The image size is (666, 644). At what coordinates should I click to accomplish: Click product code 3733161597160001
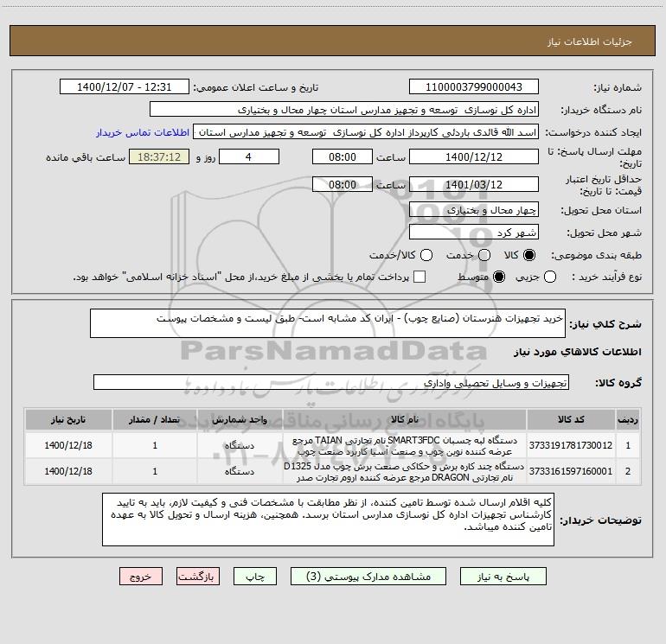[571, 471]
